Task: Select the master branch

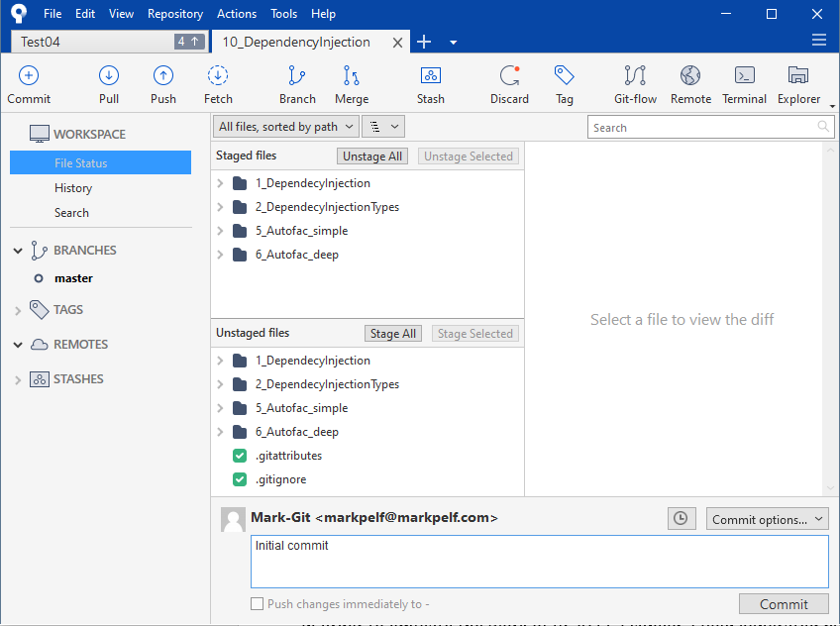Action: pos(73,278)
